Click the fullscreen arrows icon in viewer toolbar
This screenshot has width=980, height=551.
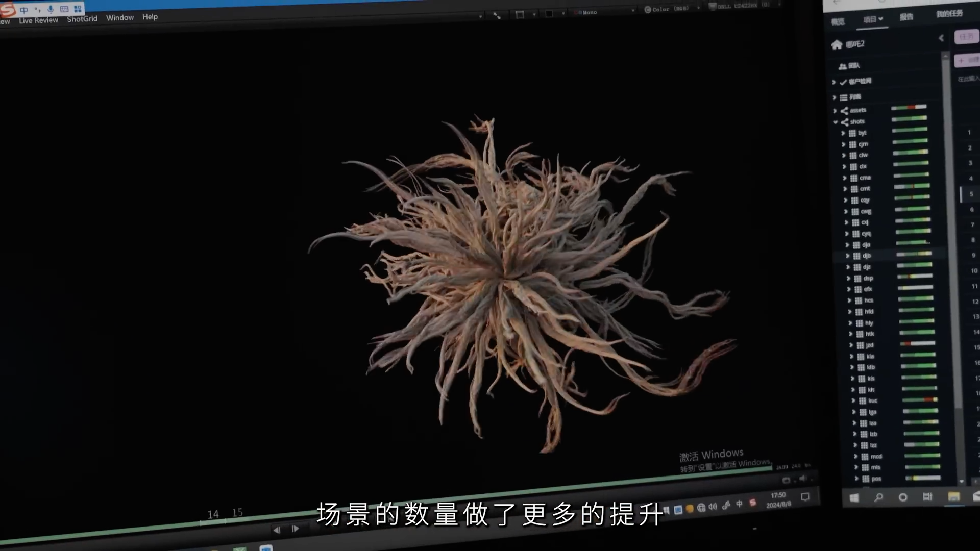coord(497,15)
